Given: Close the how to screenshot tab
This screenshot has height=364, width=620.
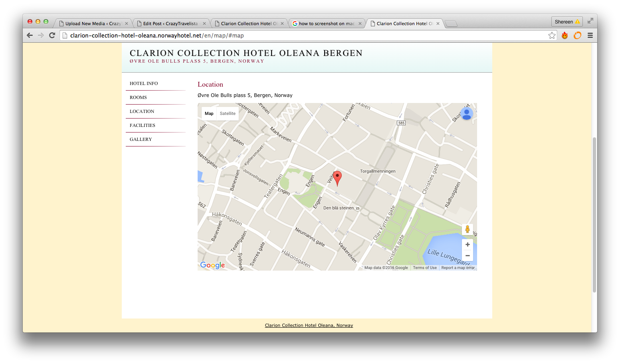Looking at the screenshot, I should tap(360, 24).
